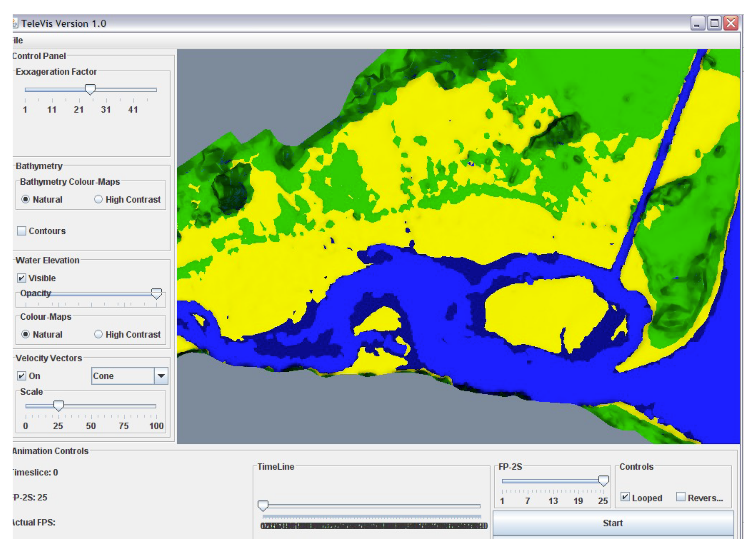Select Natural bathymetry colour-map radio
This screenshot has width=756, height=554.
coord(26,200)
